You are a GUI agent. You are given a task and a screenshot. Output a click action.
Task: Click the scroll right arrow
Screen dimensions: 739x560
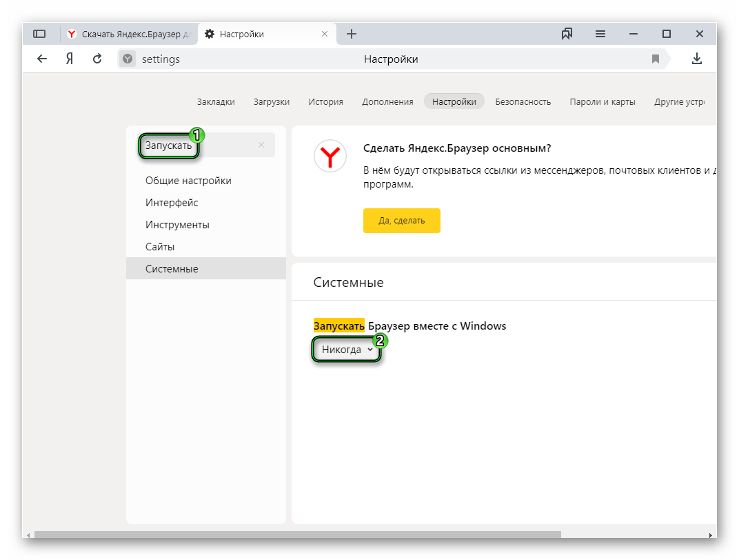[711, 534]
